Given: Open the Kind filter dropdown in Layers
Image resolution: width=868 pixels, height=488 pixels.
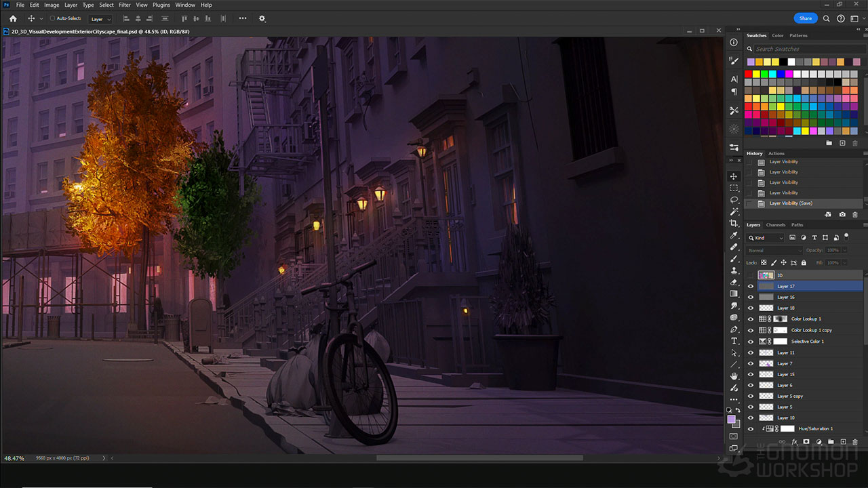Looking at the screenshot, I should point(766,238).
